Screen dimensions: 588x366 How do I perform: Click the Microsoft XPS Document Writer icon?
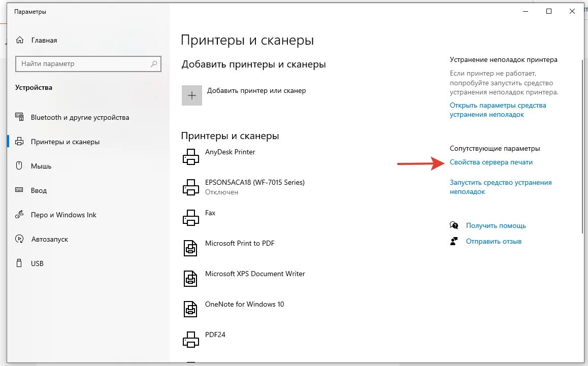point(190,279)
